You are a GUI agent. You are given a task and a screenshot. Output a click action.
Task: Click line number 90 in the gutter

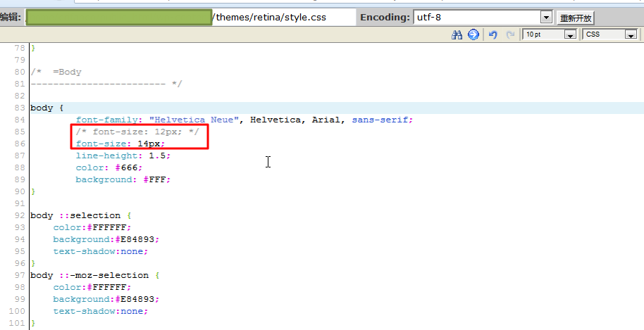coord(20,191)
